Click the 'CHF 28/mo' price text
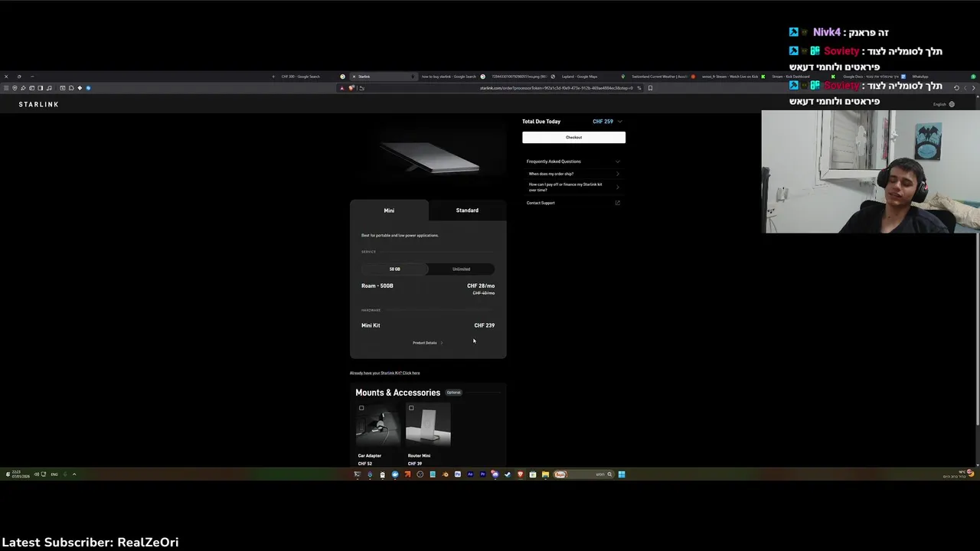This screenshot has height=551, width=980. pyautogui.click(x=481, y=285)
